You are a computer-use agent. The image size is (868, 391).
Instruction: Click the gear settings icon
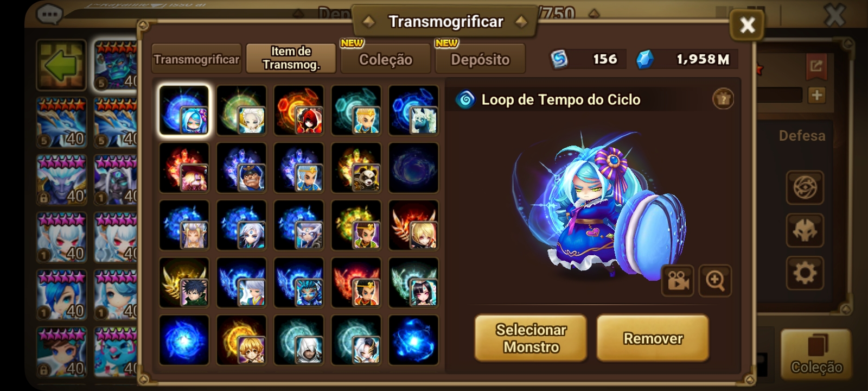pyautogui.click(x=805, y=273)
